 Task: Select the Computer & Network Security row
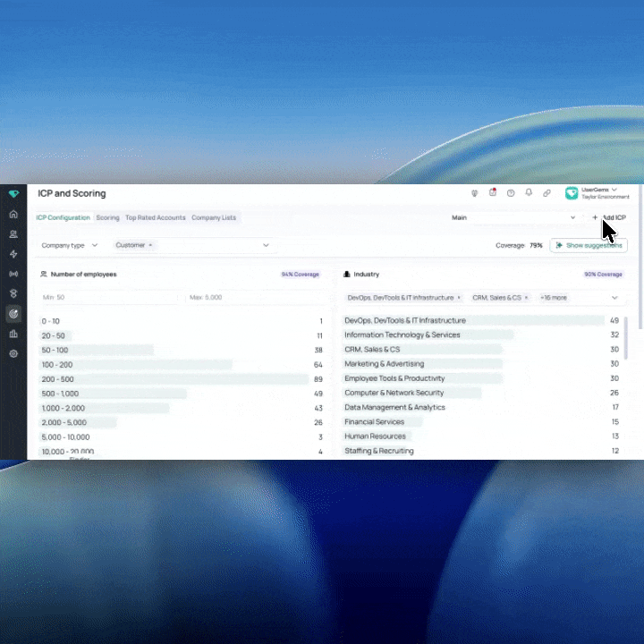481,393
